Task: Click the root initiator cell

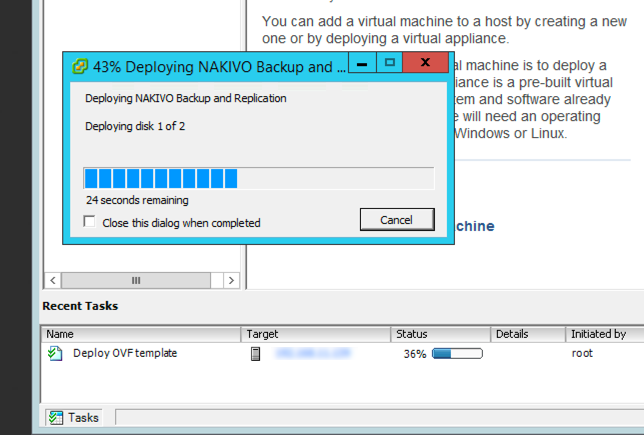Action: (x=582, y=353)
